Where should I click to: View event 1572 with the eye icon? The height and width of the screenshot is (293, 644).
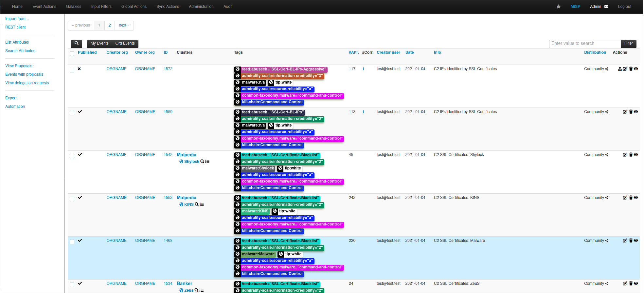pyautogui.click(x=636, y=69)
